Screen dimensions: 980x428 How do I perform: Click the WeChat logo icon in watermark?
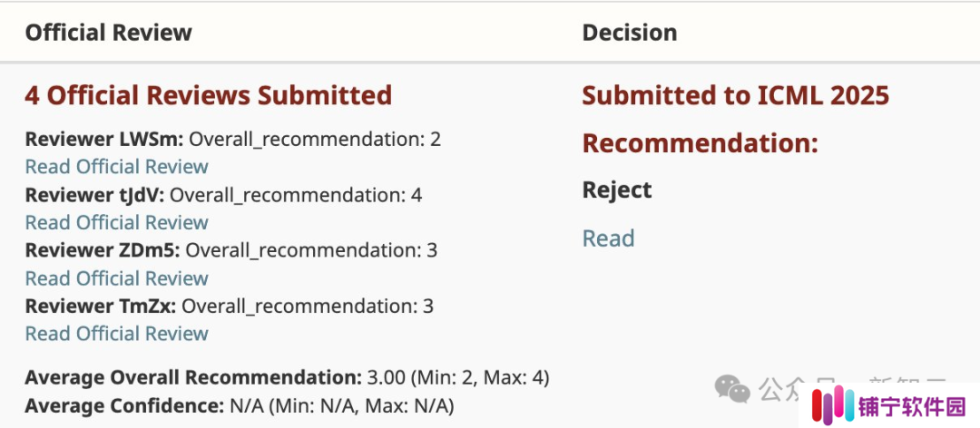click(732, 389)
